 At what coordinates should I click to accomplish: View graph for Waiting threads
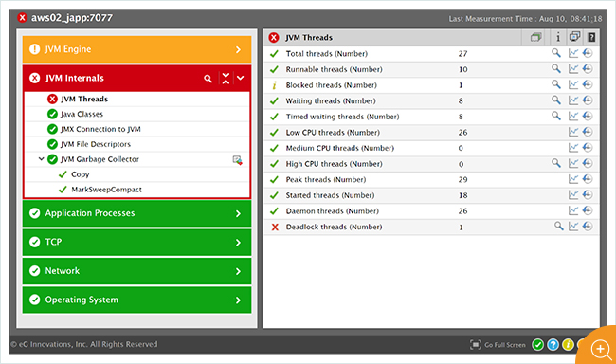tap(573, 100)
